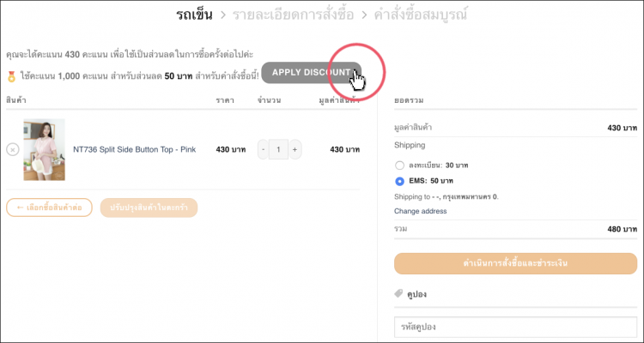
Task: Increase quantity with the plus button
Action: click(x=295, y=149)
